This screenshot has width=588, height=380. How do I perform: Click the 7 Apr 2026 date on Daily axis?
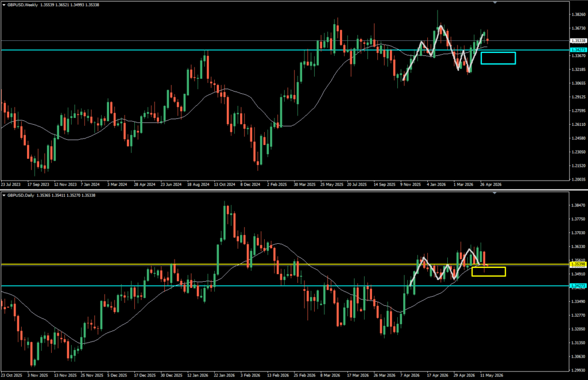pyautogui.click(x=410, y=375)
